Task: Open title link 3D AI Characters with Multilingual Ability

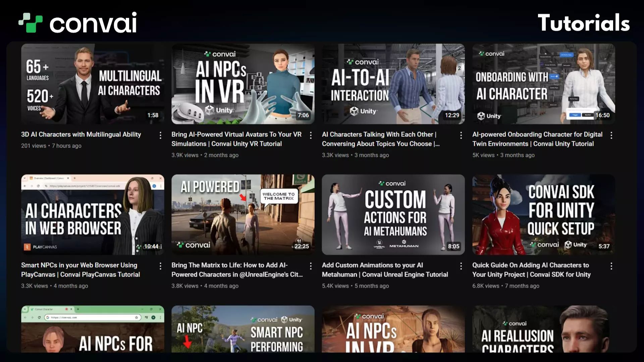Action: 81,134
